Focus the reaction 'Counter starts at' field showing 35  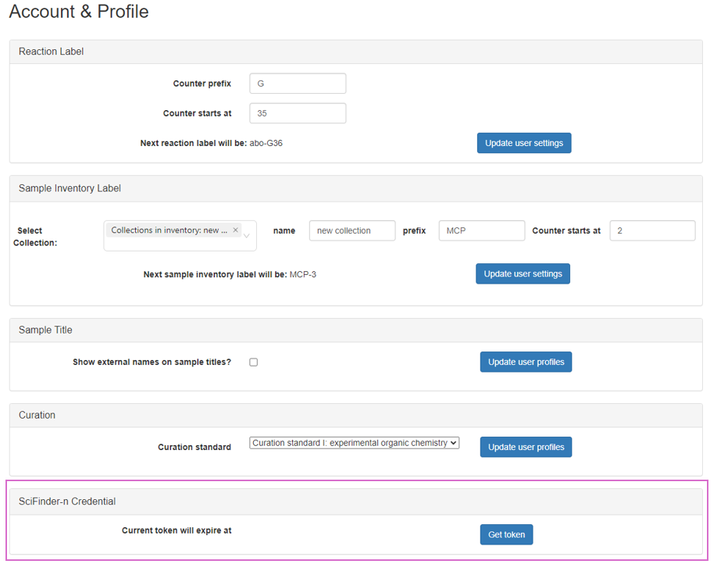pyautogui.click(x=298, y=113)
